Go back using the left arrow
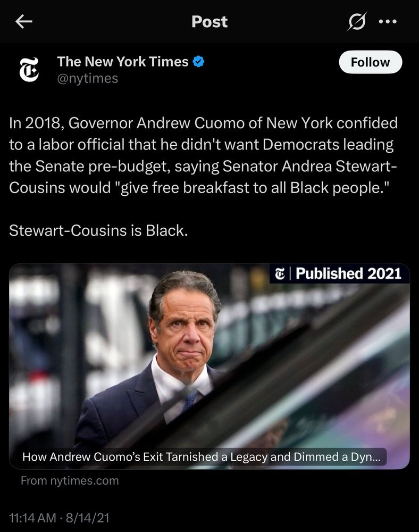Screen dimensions: 419x532 (x=24, y=22)
